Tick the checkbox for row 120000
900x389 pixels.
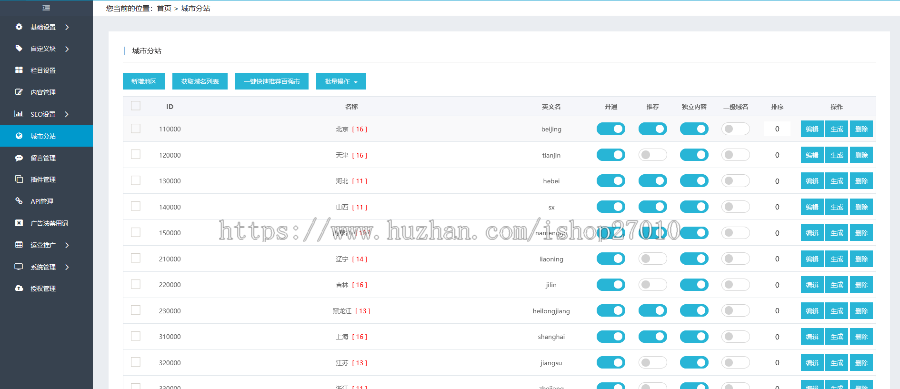(135, 154)
